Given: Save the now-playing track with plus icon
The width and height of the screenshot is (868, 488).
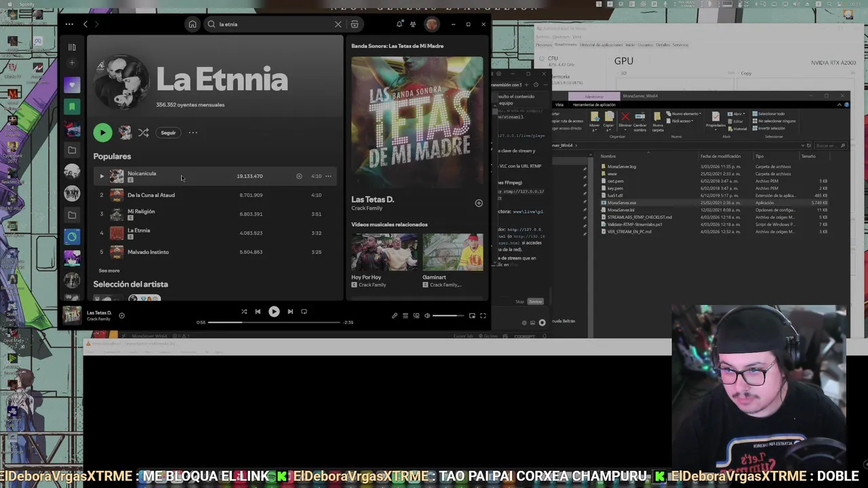Looking at the screenshot, I should tap(121, 315).
